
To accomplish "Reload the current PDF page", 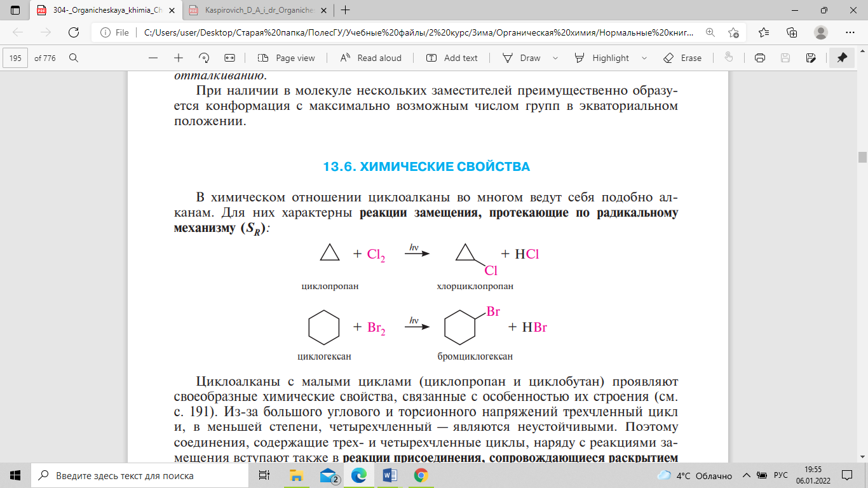I will [74, 32].
